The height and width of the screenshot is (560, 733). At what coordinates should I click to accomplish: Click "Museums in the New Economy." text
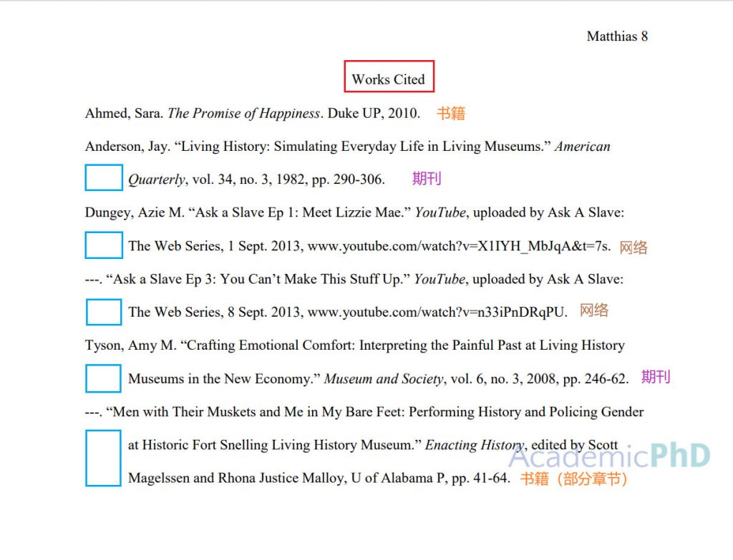coord(224,379)
